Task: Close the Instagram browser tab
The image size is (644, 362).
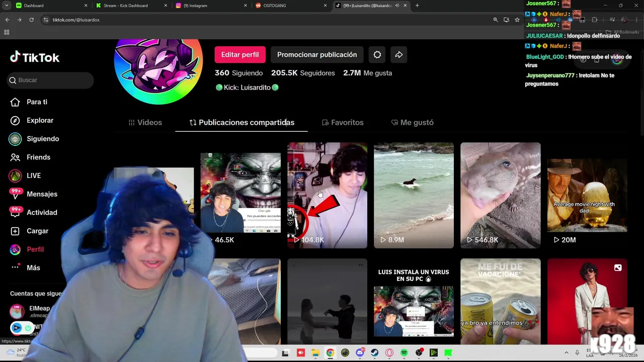Action: coord(246,6)
